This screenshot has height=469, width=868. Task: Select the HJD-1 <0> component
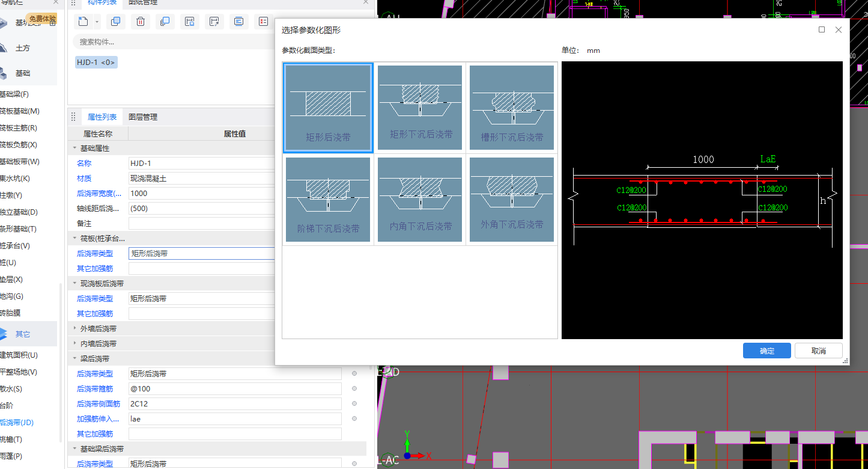coord(96,62)
